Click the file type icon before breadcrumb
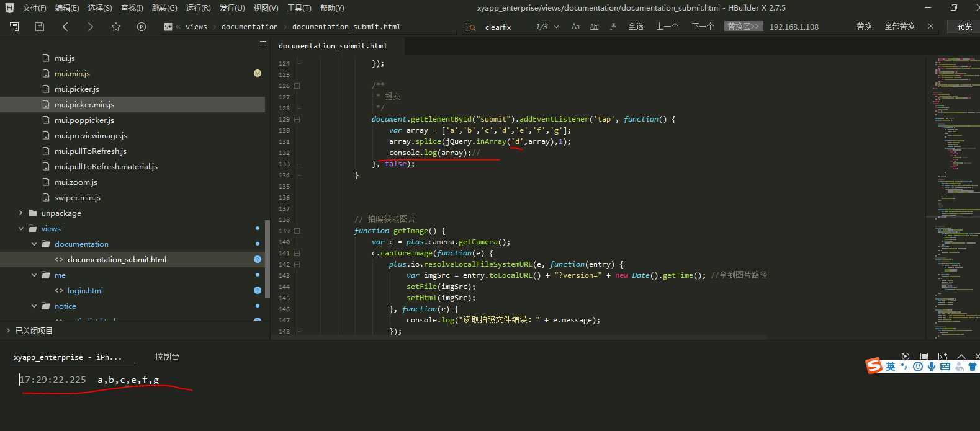Screen dimensions: 980x431 pyautogui.click(x=168, y=27)
